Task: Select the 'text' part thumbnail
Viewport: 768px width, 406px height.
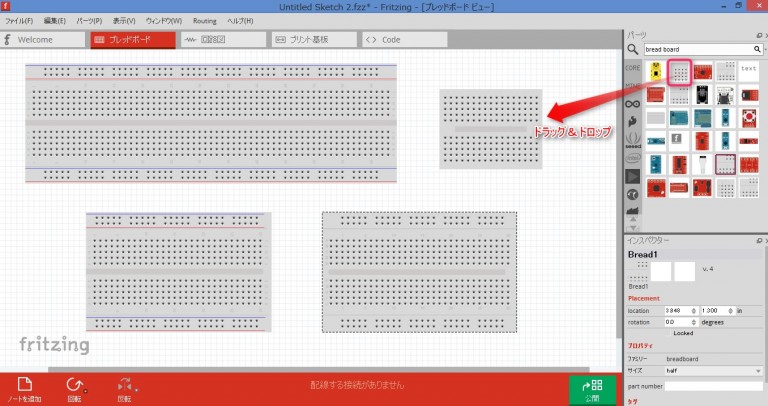Action: (x=749, y=70)
